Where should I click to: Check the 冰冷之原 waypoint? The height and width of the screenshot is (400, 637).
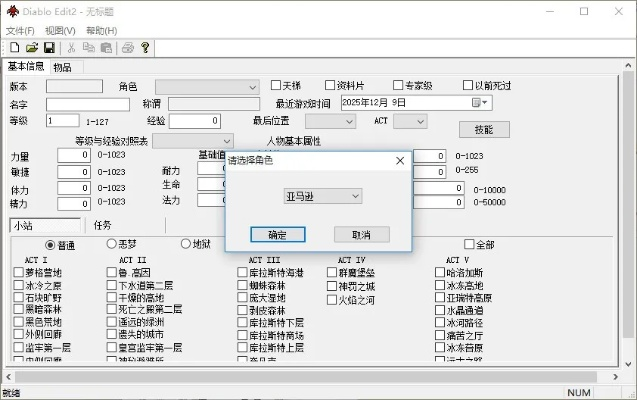coord(18,284)
